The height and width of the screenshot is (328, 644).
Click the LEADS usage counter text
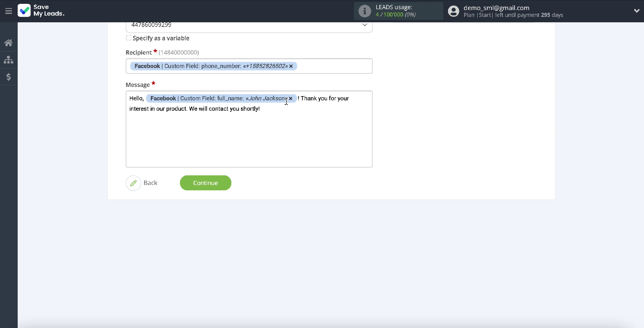pyautogui.click(x=395, y=15)
